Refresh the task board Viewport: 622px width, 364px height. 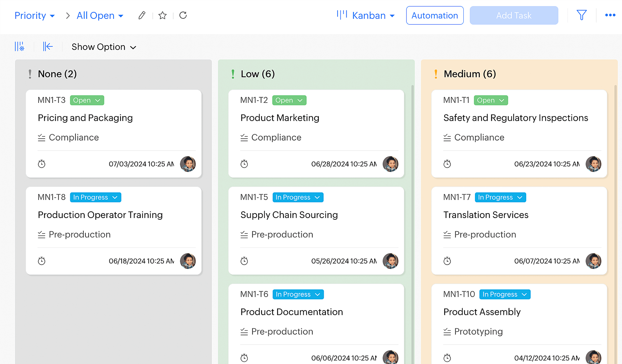click(x=183, y=16)
